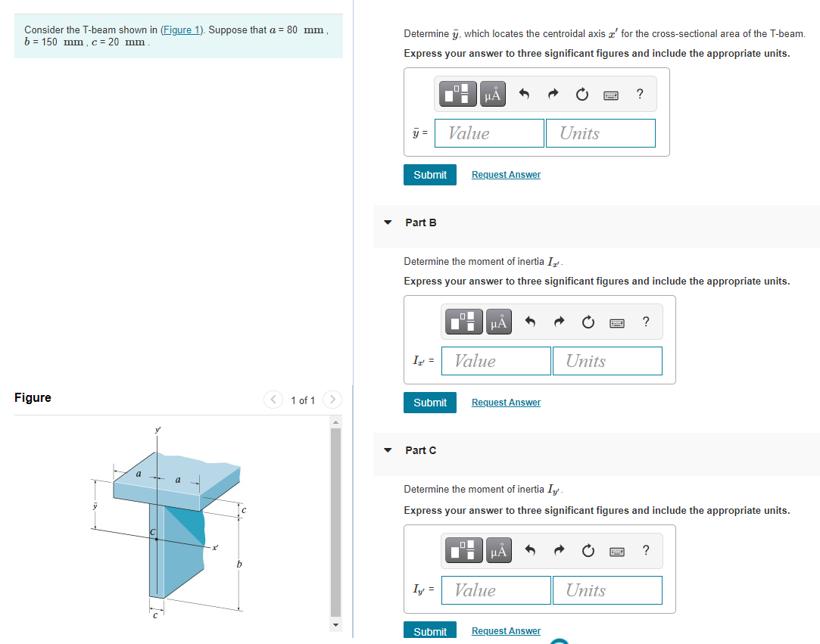Request Answer for Part B
820x644 pixels.
pos(507,403)
